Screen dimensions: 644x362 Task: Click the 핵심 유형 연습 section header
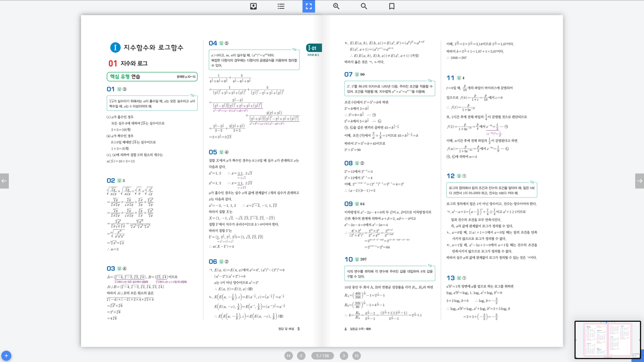point(152,76)
